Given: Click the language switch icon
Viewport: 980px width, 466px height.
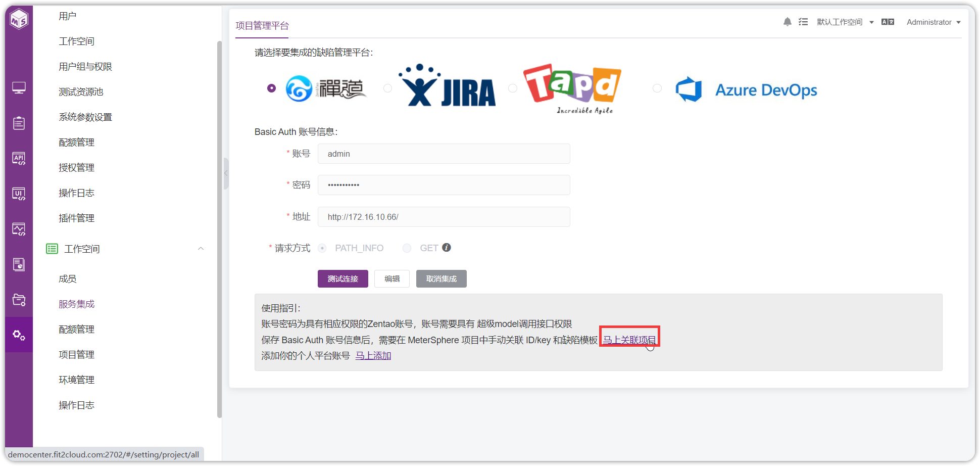Looking at the screenshot, I should 888,22.
